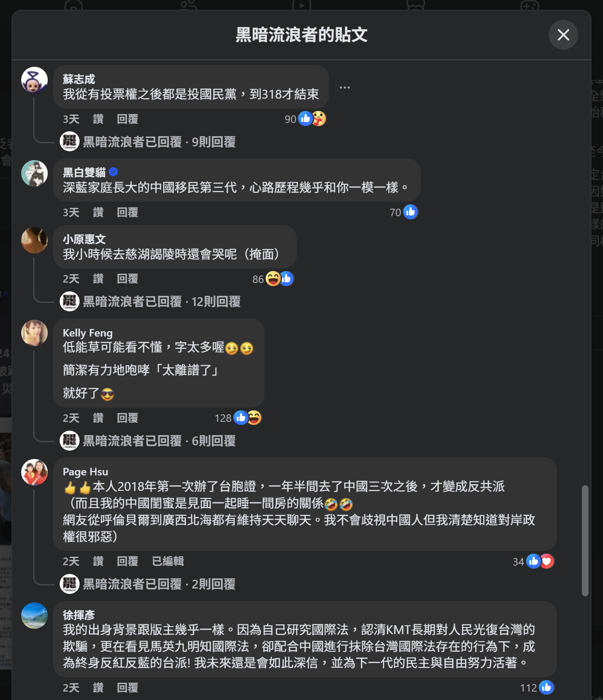
Task: Show the 112 likes on 徐揮彥's comment
Action: coord(537,688)
